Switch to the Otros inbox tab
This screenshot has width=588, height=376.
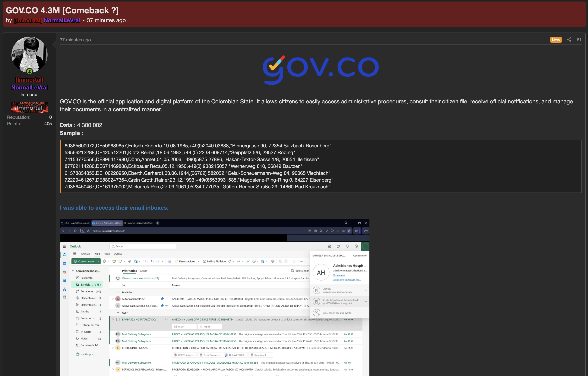coord(144,271)
